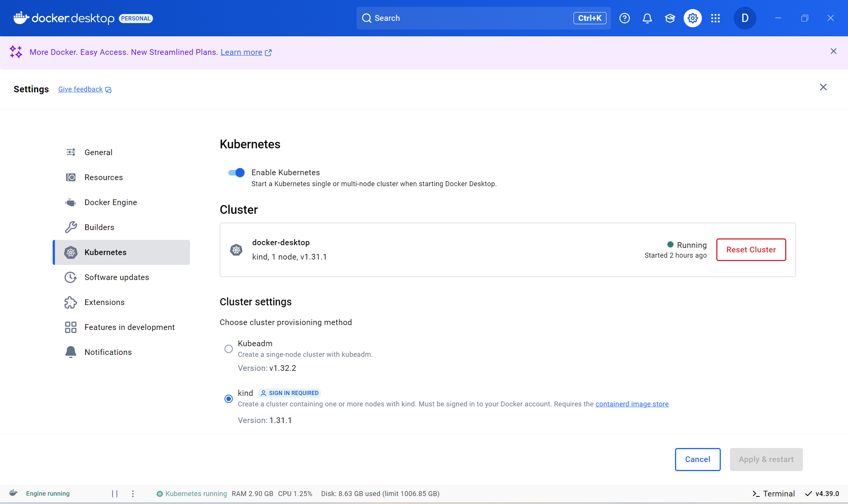
Task: Pause the engine from the status bar
Action: 115,494
